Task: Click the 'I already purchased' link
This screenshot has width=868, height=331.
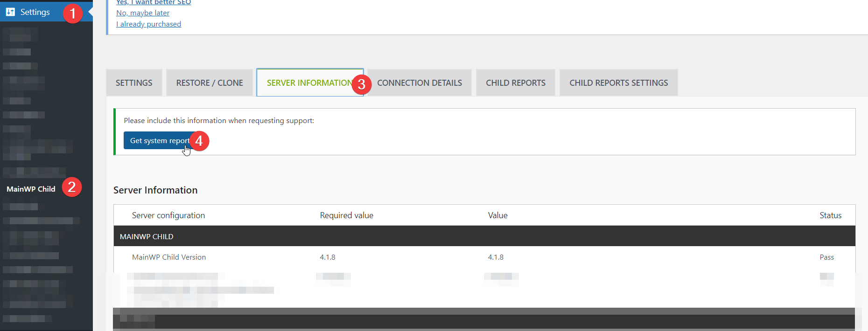Action: (x=148, y=24)
